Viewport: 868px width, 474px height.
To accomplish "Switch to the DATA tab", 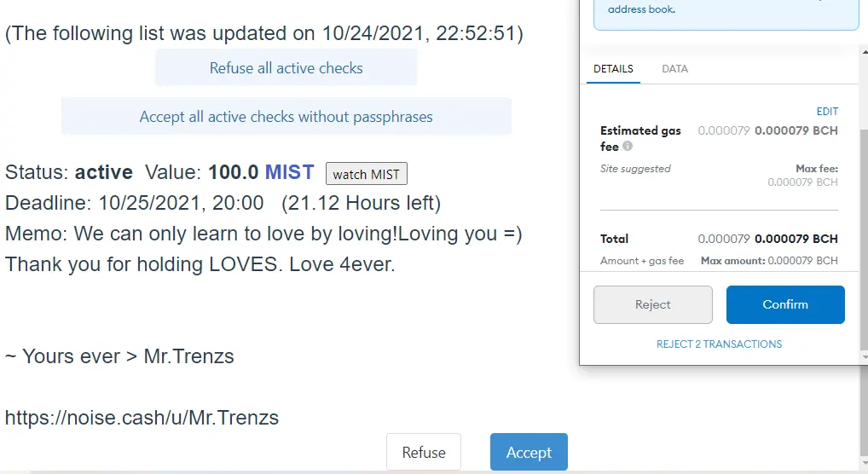I will pyautogui.click(x=674, y=69).
